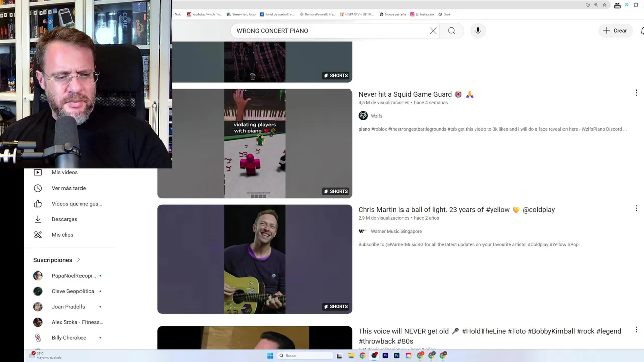The width and height of the screenshot is (644, 362).
Task: Click the Descargas download arrow icon
Action: [x=38, y=219]
